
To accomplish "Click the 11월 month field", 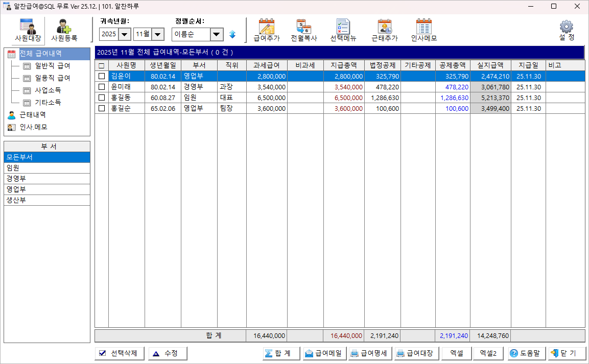I will click(x=143, y=34).
